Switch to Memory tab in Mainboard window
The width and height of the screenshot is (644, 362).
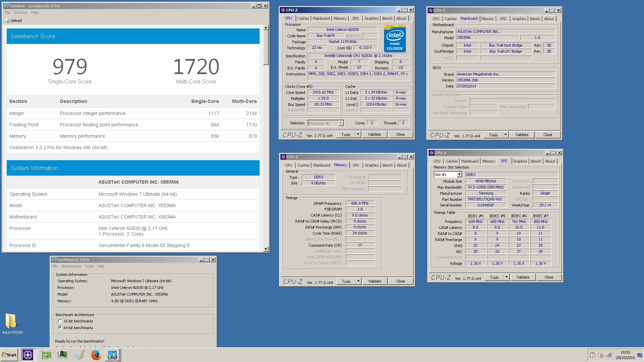pyautogui.click(x=487, y=19)
